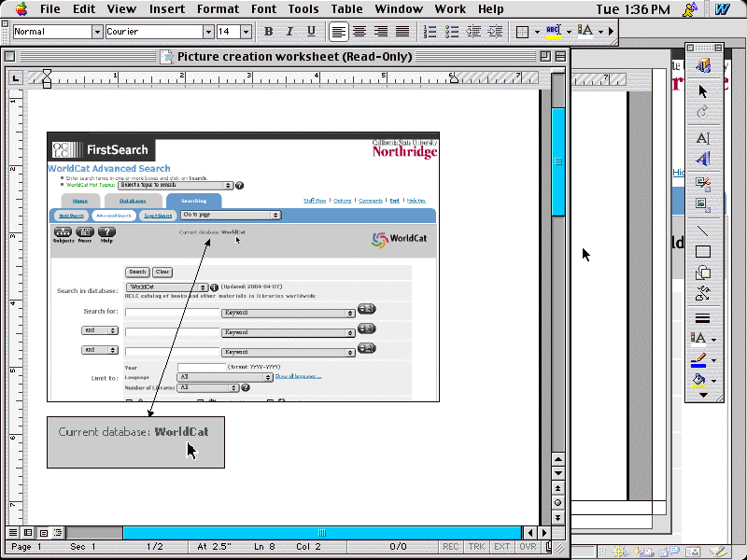Open the AutoShapes tool

click(x=703, y=273)
